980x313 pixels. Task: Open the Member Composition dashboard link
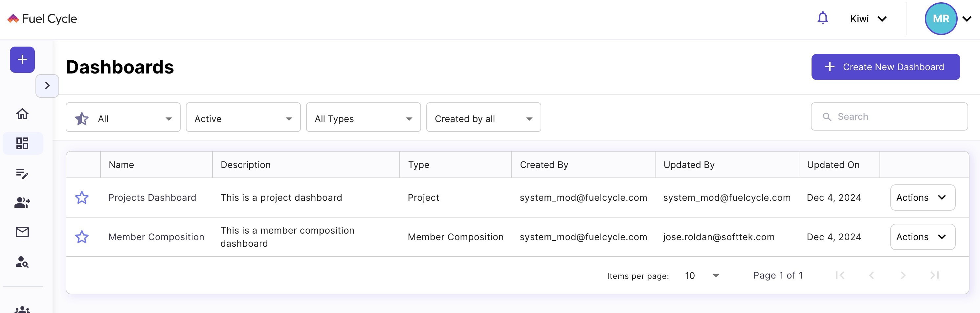[x=156, y=237]
